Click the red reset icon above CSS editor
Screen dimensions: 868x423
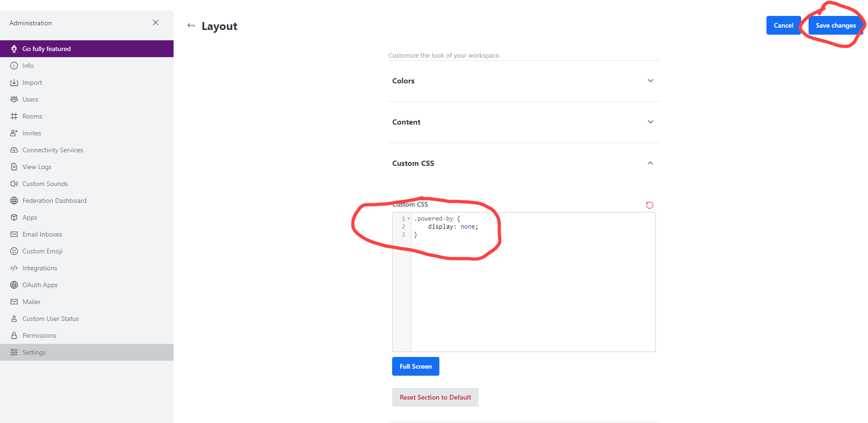pyautogui.click(x=649, y=205)
